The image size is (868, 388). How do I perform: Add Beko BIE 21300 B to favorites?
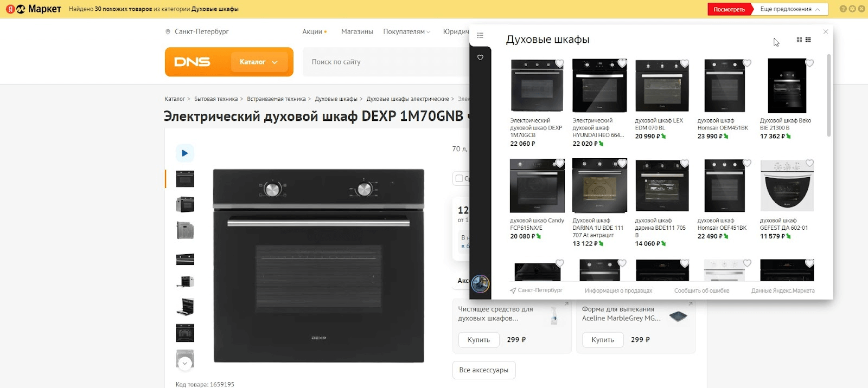pyautogui.click(x=809, y=63)
